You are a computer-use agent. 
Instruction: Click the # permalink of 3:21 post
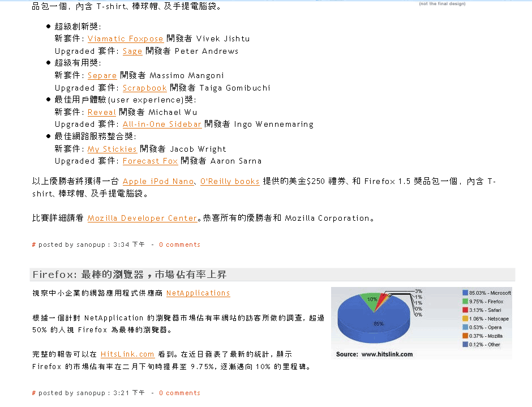pyautogui.click(x=33, y=393)
